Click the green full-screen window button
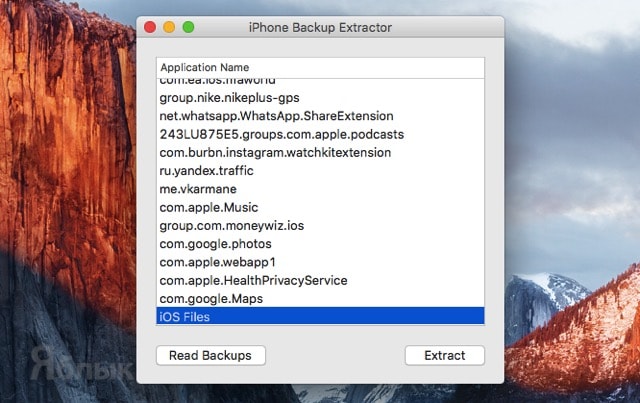Screen dimensions: 640x403 [x=188, y=27]
